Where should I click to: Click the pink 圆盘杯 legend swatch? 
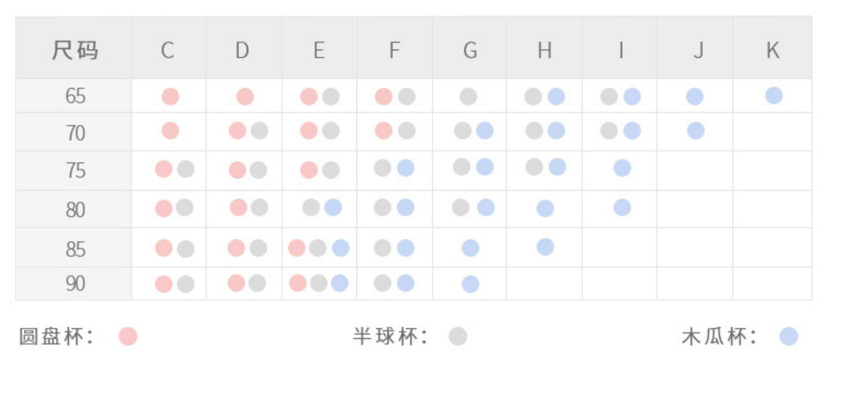coord(128,336)
